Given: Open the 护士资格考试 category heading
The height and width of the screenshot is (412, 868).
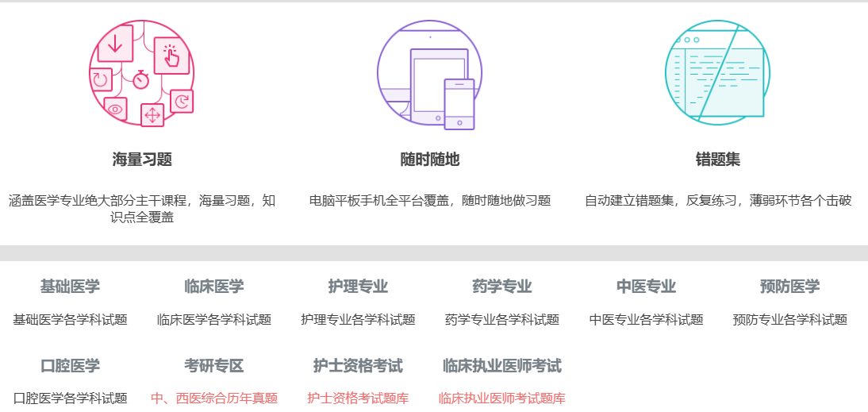Looking at the screenshot, I should click(x=358, y=366).
